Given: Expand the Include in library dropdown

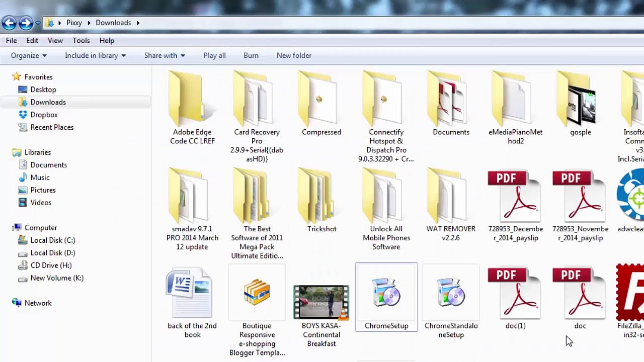Looking at the screenshot, I should click(95, 55).
